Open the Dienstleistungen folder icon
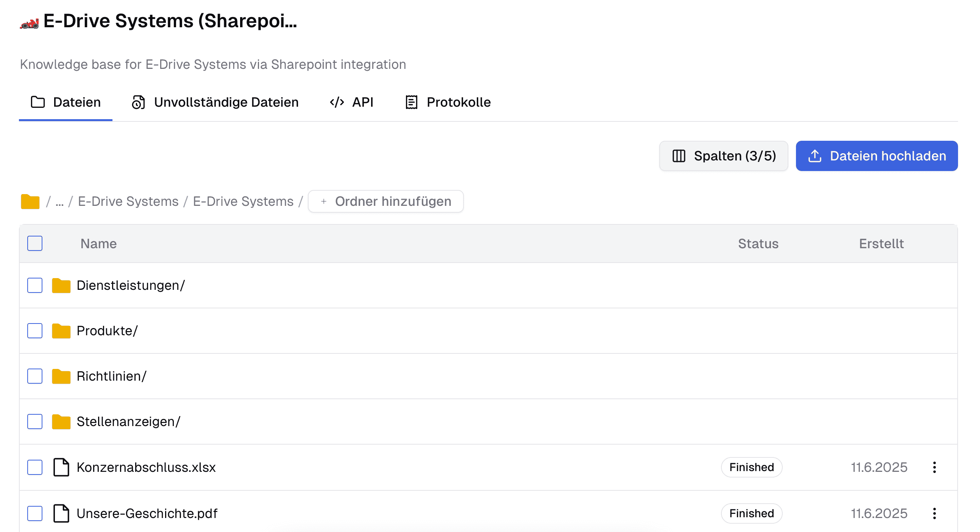 pos(61,285)
